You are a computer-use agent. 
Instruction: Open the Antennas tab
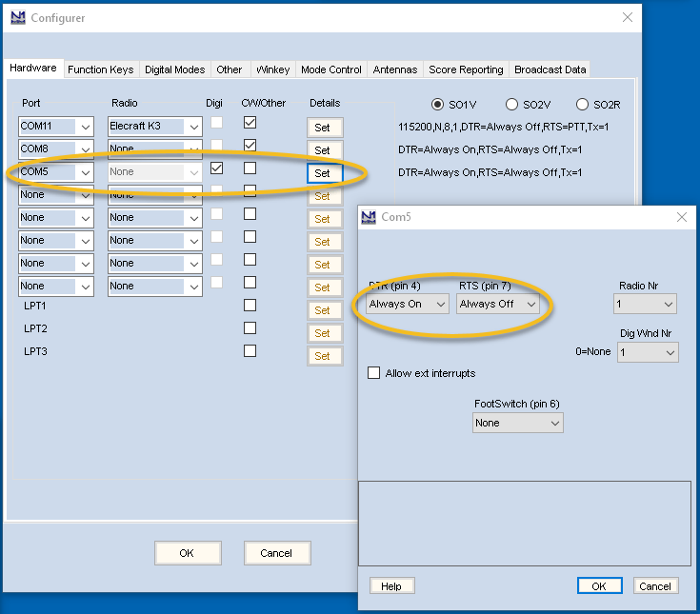394,69
